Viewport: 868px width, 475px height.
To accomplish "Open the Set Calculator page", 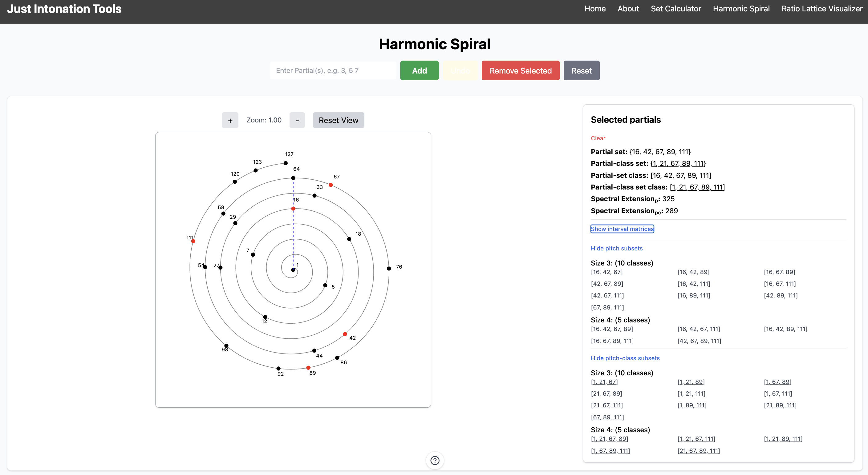I will pos(676,9).
